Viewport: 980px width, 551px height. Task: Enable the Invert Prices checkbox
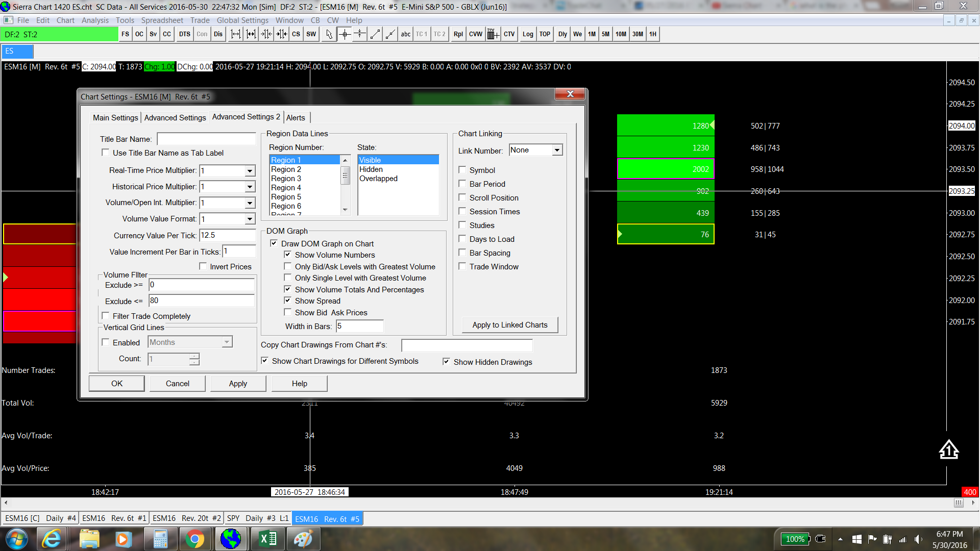(x=203, y=266)
